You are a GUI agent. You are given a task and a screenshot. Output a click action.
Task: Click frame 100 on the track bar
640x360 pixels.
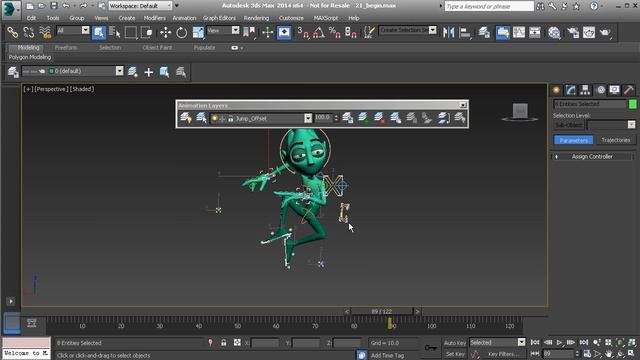[431, 326]
